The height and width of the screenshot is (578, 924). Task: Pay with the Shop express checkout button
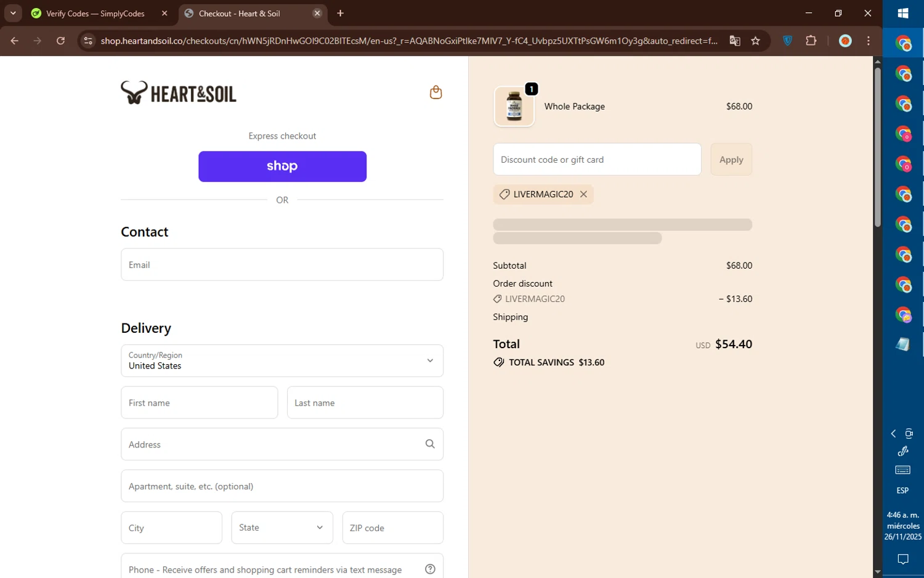point(282,166)
